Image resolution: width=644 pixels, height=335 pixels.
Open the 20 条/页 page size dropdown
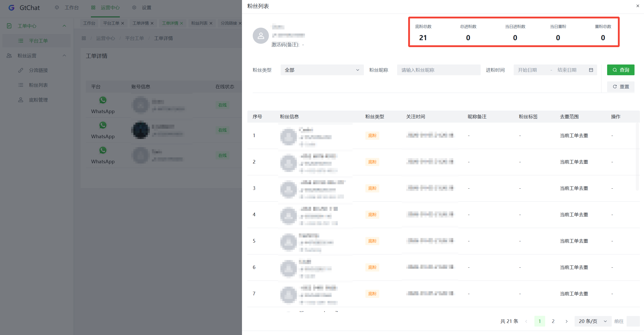[593, 321]
